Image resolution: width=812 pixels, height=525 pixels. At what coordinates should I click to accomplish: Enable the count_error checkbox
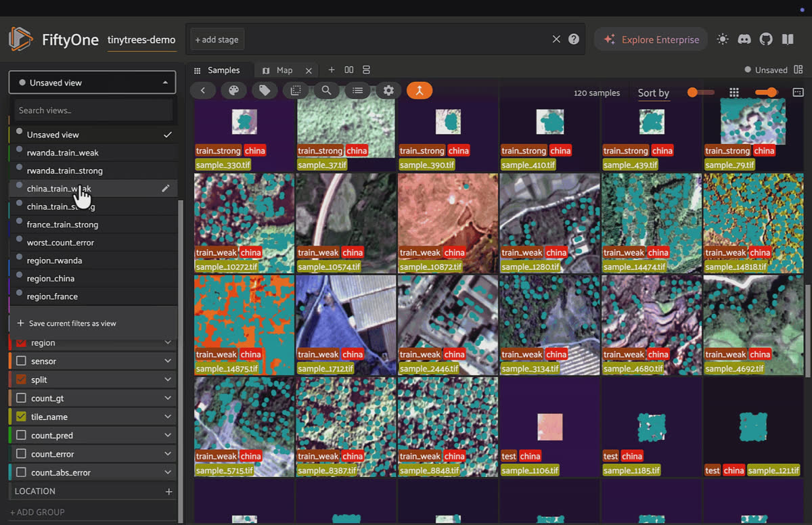click(21, 454)
